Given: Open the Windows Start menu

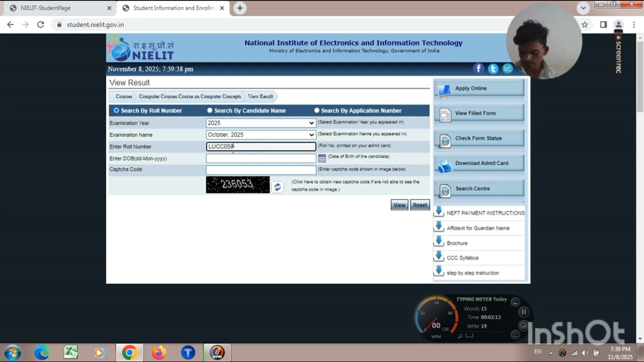Looking at the screenshot, I should click(x=12, y=353).
